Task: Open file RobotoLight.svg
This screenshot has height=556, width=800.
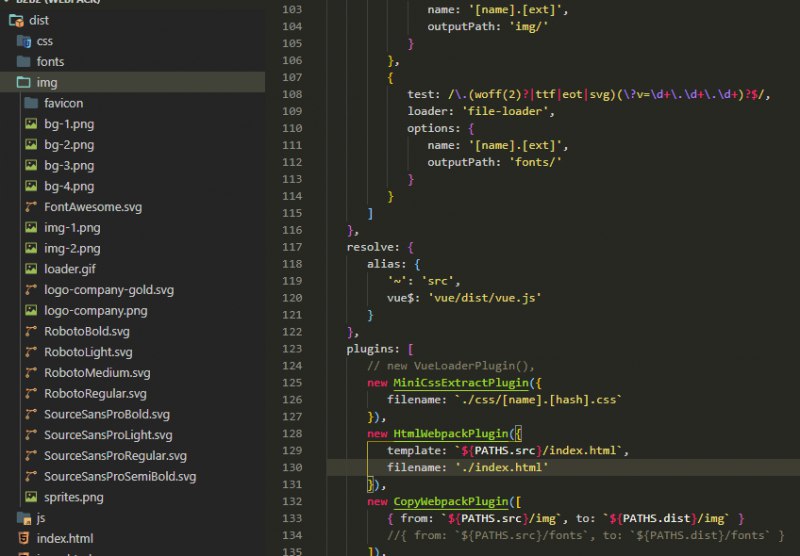Action: click(x=88, y=352)
